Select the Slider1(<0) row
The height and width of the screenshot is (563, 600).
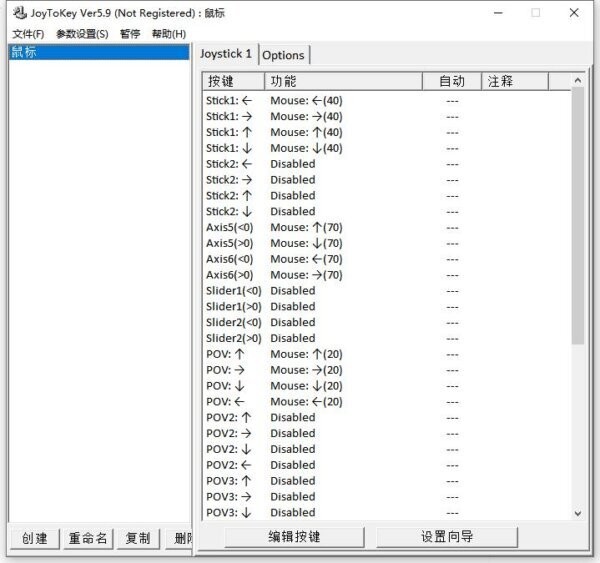[386, 291]
